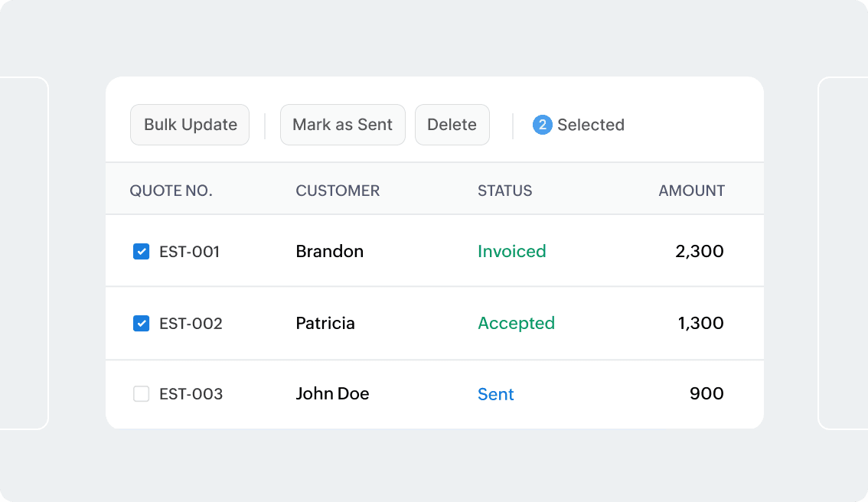Uncheck the EST-002 row checkbox

[x=141, y=323]
